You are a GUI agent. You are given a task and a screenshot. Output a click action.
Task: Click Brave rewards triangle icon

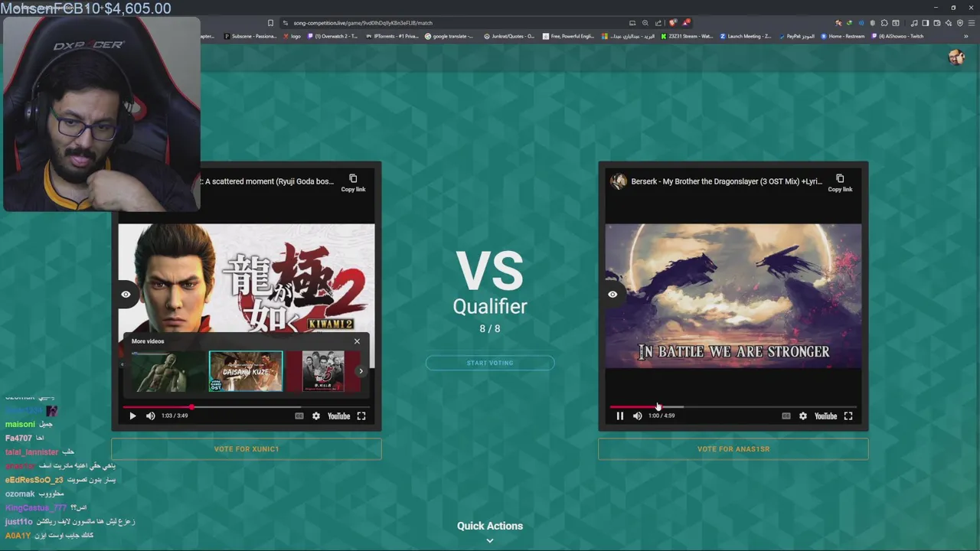tap(686, 23)
